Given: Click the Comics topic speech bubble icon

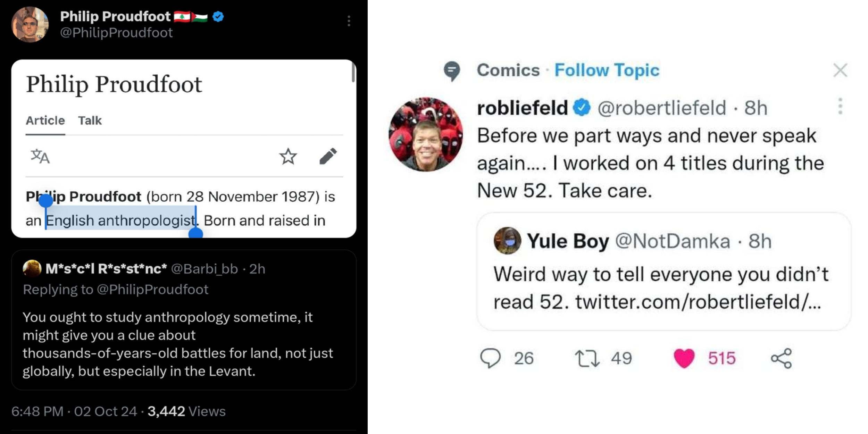Looking at the screenshot, I should (x=452, y=70).
